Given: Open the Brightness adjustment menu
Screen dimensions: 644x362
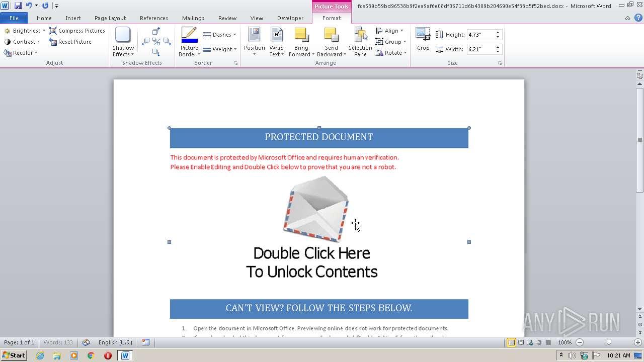Looking at the screenshot, I should 25,31.
